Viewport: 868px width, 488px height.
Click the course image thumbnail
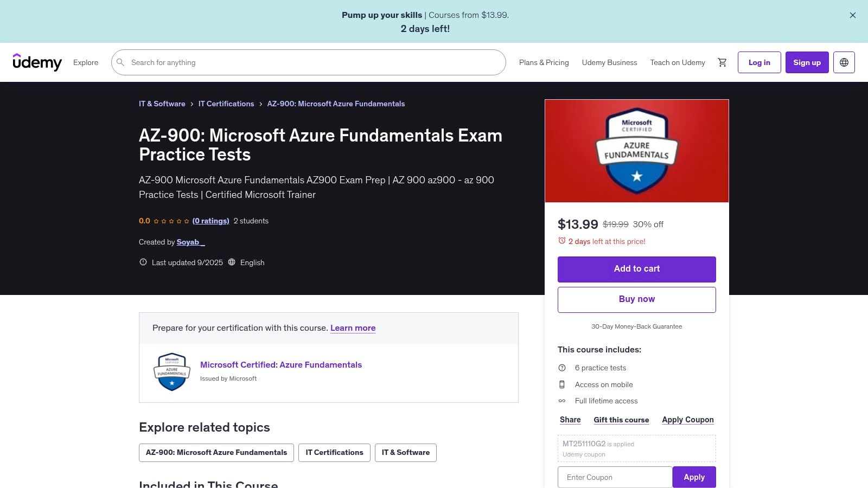pyautogui.click(x=636, y=151)
